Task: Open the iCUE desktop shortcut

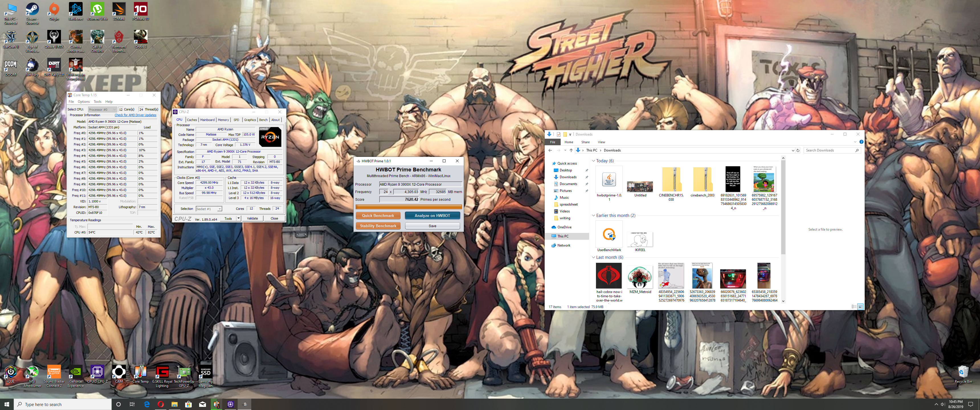Action: click(x=11, y=375)
